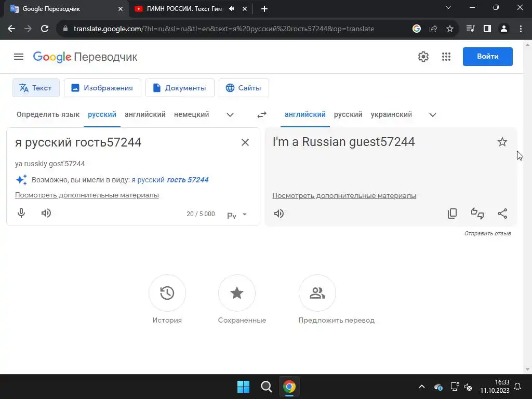Open a new browser tab

[264, 9]
